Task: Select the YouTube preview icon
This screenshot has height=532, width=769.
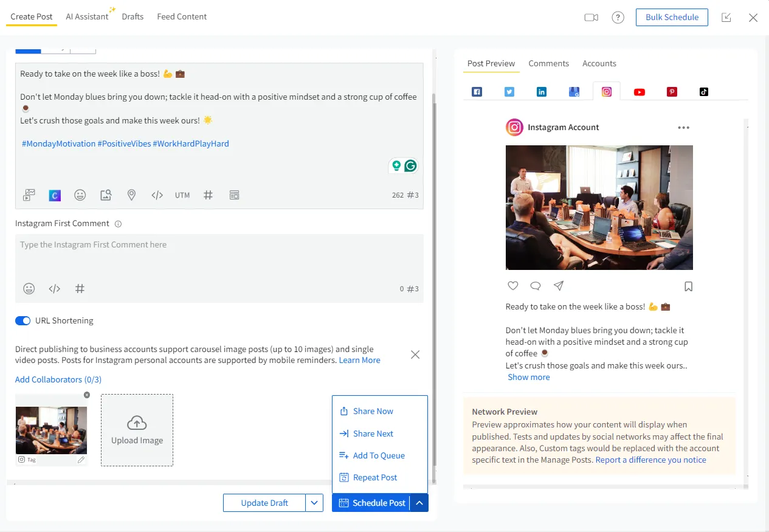Action: point(639,92)
